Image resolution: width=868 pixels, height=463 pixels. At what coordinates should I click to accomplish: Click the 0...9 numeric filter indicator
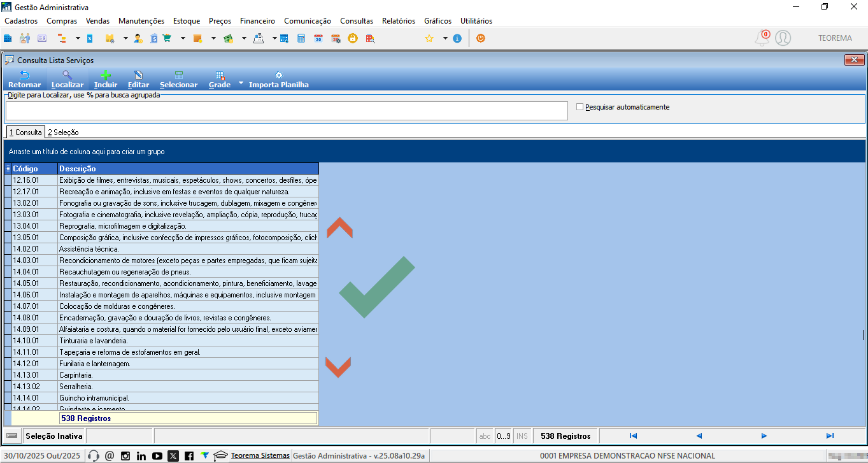pyautogui.click(x=504, y=436)
